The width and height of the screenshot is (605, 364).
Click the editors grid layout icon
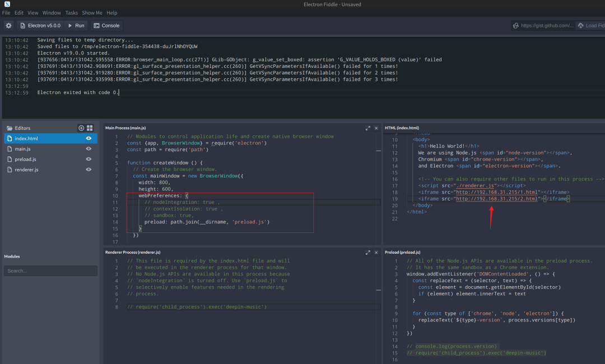point(90,128)
